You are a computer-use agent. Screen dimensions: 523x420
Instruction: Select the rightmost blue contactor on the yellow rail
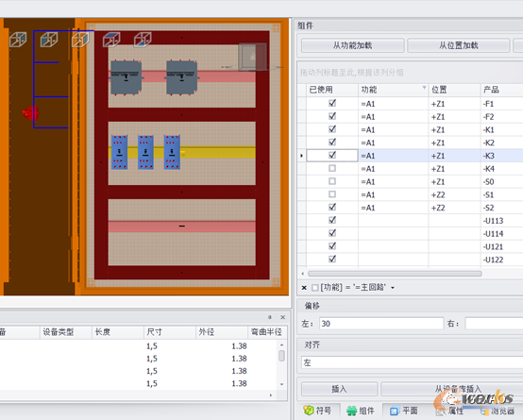(x=172, y=152)
